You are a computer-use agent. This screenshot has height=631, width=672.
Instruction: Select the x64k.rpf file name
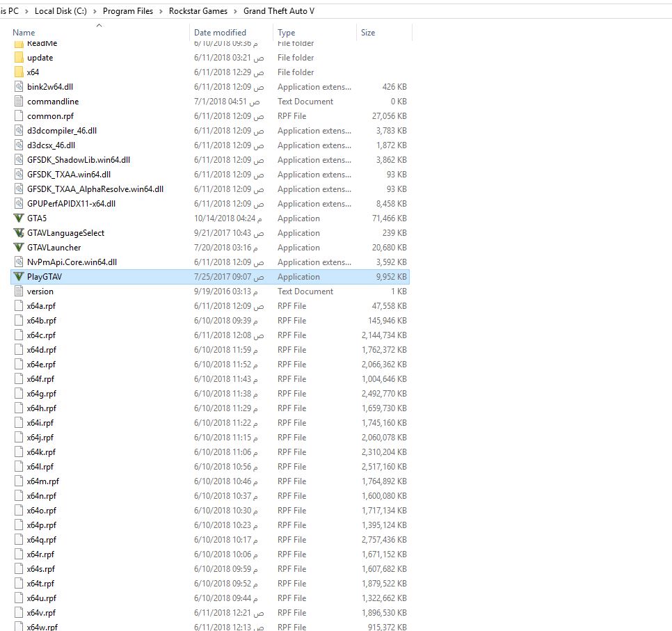point(41,452)
